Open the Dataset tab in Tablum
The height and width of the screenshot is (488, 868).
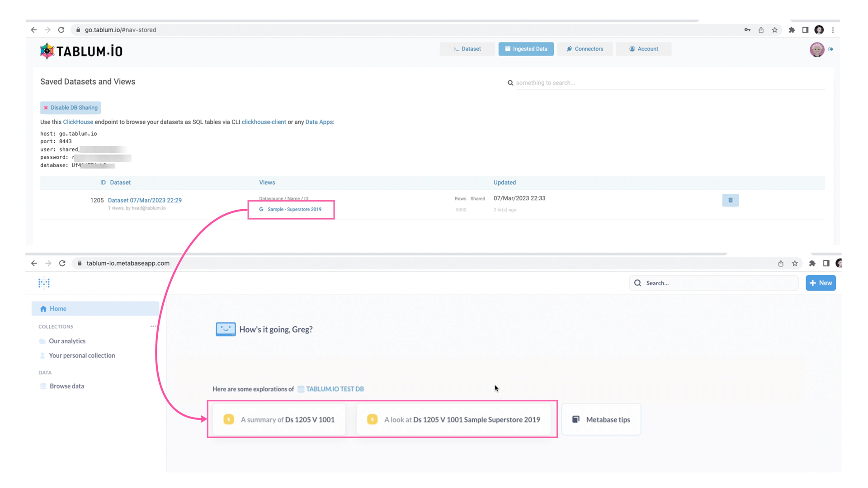tap(467, 49)
